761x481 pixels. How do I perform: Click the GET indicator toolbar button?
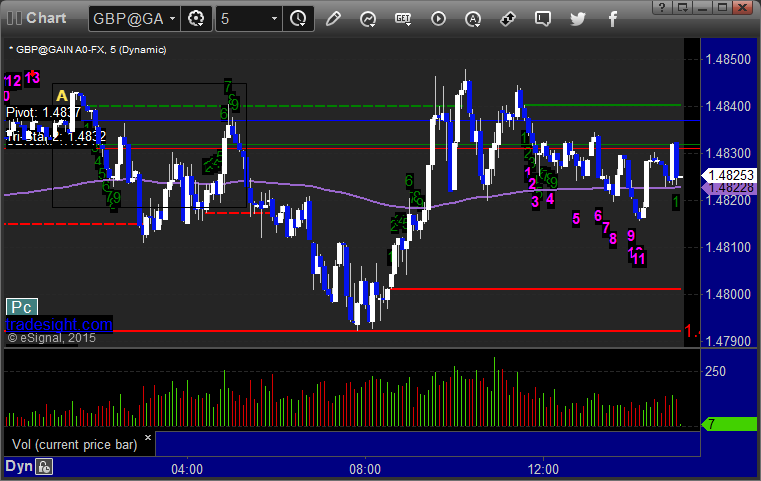pyautogui.click(x=403, y=19)
